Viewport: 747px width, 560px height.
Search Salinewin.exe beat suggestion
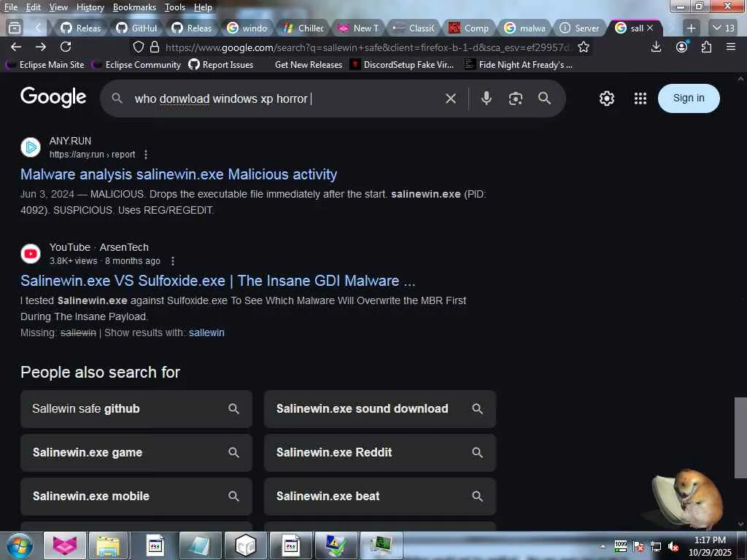pyautogui.click(x=379, y=496)
